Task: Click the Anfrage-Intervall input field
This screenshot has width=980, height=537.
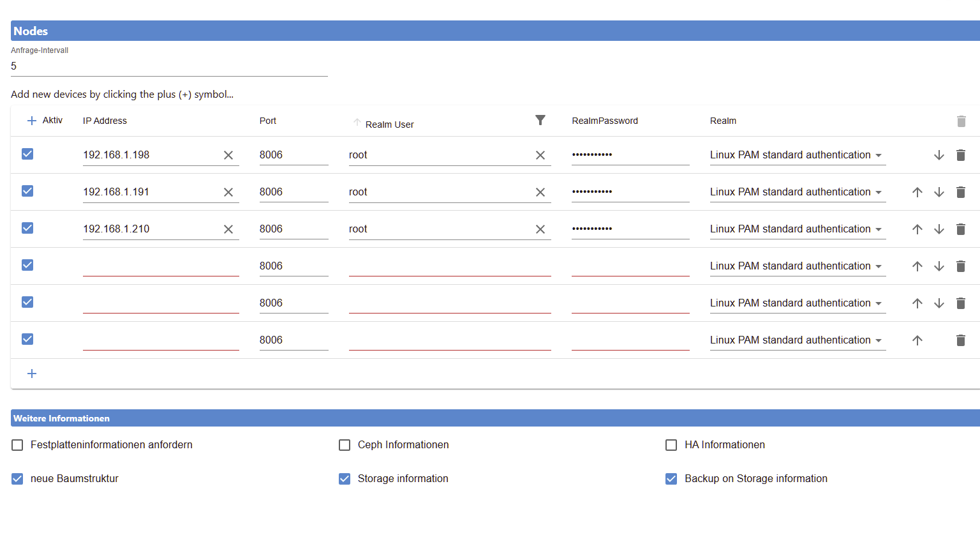Action: pyautogui.click(x=169, y=66)
